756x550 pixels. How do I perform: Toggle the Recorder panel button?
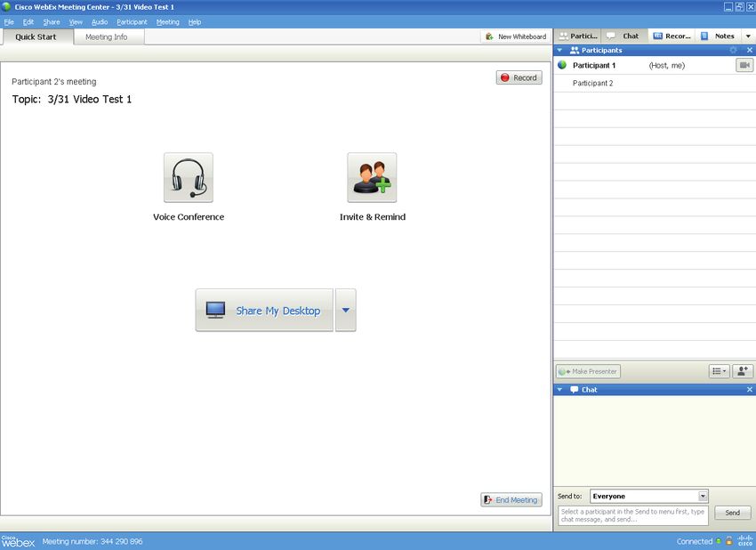[672, 36]
